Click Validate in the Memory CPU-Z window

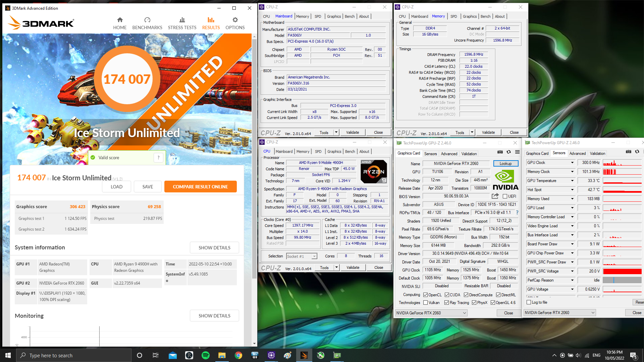pos(488,132)
